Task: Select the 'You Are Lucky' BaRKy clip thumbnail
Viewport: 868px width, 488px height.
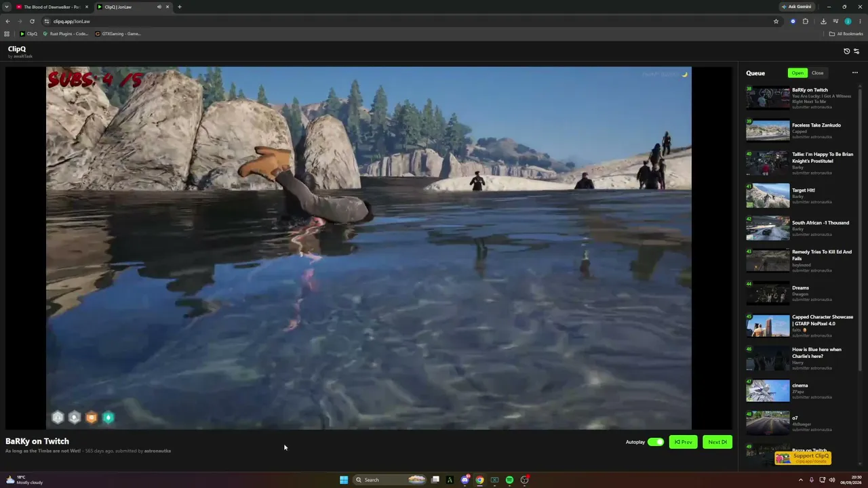Action: coord(768,98)
